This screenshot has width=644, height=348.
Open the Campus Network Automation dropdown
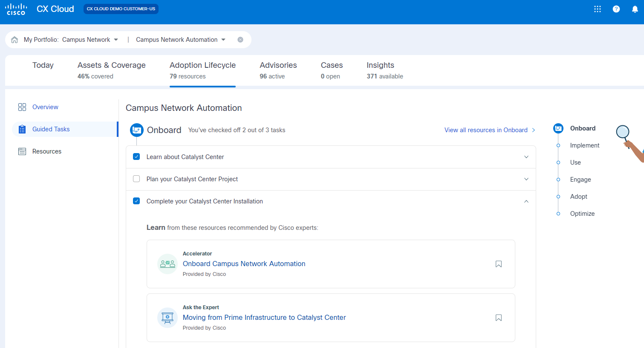point(181,40)
